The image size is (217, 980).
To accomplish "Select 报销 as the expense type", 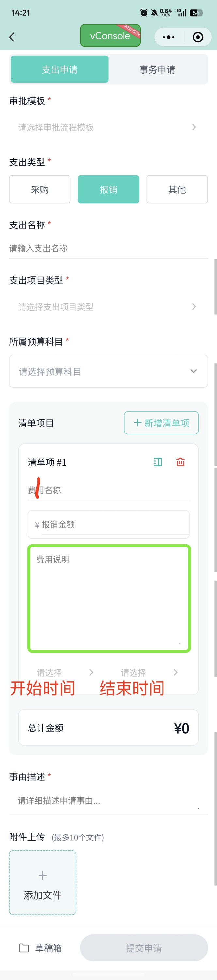I will pyautogui.click(x=108, y=189).
